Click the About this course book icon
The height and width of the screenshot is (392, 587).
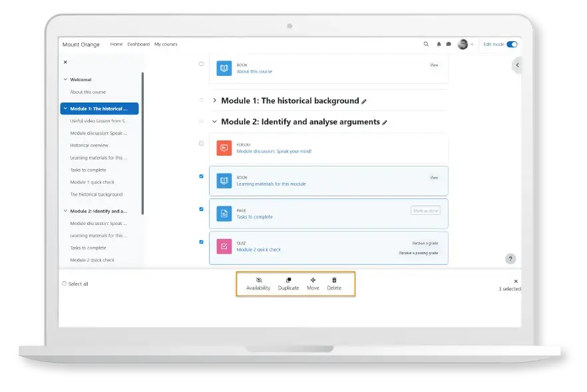point(224,68)
